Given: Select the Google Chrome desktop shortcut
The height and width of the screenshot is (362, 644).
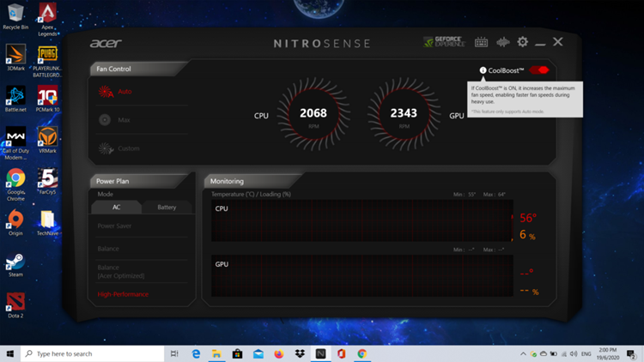Looking at the screenshot, I should click(15, 184).
